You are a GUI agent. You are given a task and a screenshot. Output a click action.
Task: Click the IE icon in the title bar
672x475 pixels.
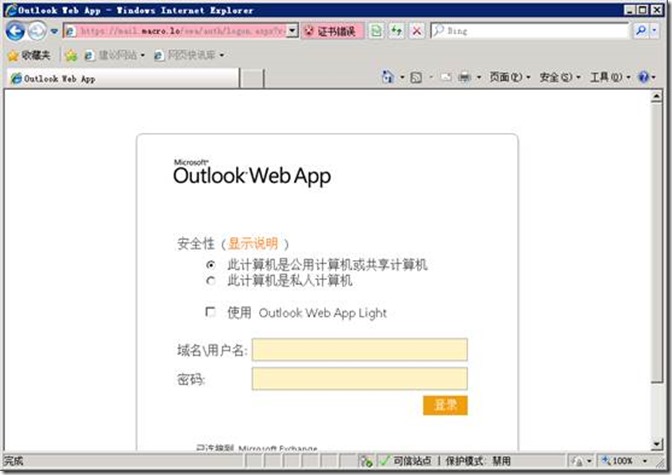(x=11, y=10)
